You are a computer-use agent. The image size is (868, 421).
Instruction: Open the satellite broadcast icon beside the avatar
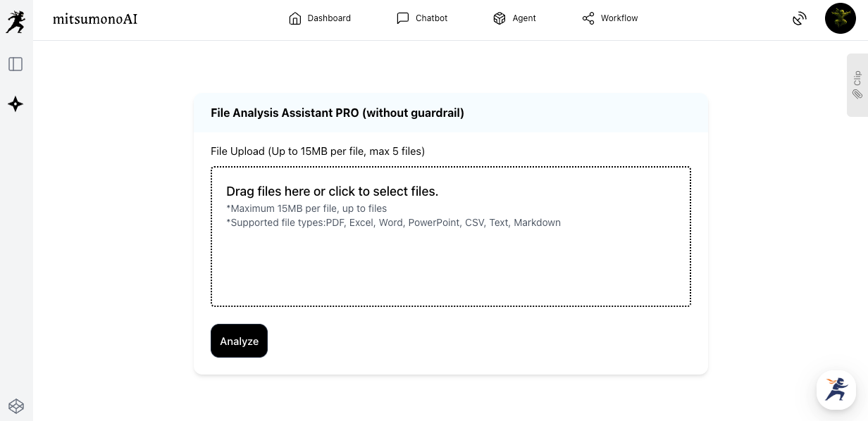(799, 18)
